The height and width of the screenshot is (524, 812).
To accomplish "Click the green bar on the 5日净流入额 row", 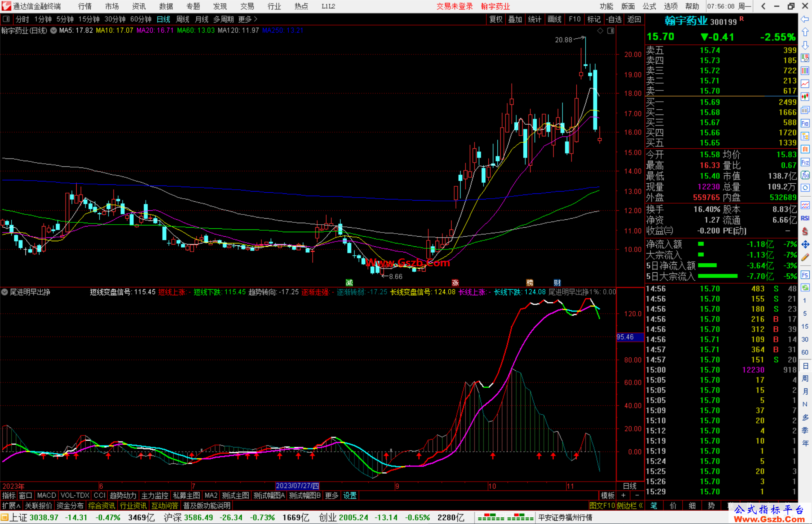I will (x=707, y=265).
